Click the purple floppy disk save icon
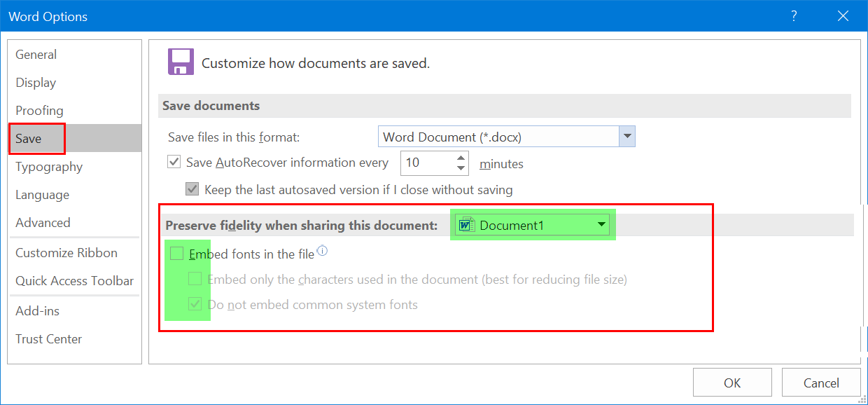Viewport: 868px width, 405px height. (x=181, y=62)
